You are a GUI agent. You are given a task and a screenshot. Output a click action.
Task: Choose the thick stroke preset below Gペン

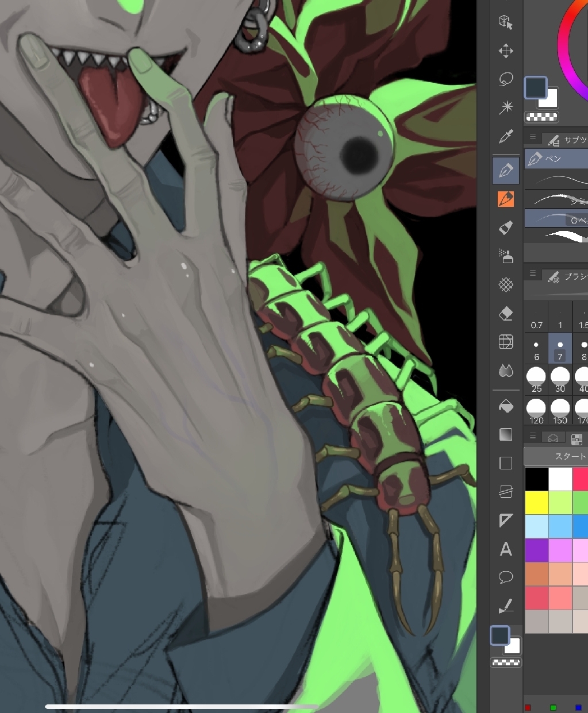tap(556, 236)
